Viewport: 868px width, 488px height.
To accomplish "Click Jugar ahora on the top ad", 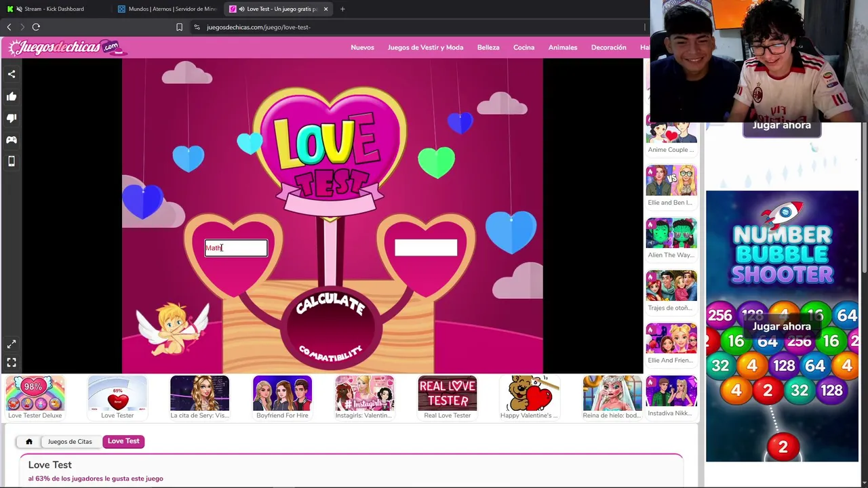I will (782, 125).
